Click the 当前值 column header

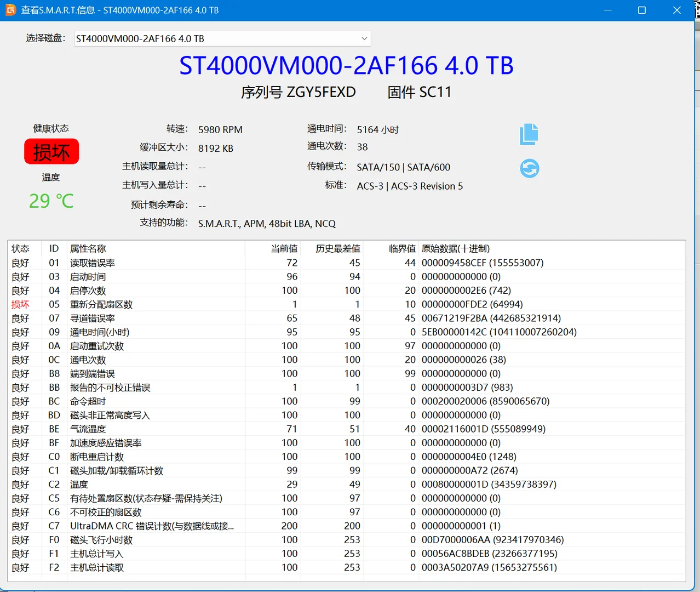pos(284,249)
